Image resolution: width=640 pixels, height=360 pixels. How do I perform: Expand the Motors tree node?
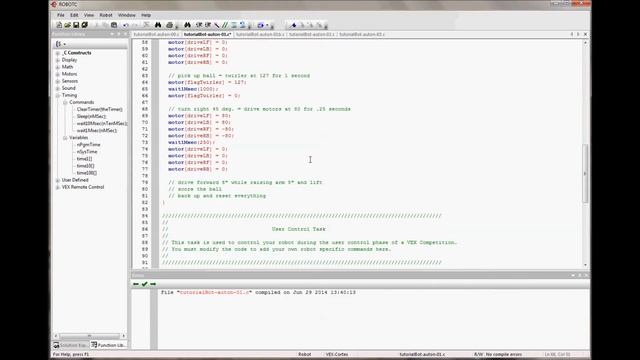(x=58, y=74)
